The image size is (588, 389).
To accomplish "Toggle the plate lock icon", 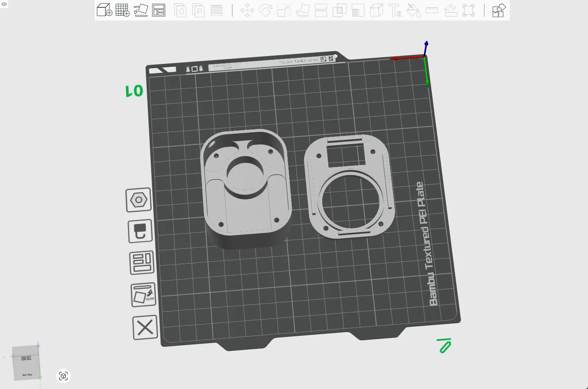I will (x=140, y=231).
